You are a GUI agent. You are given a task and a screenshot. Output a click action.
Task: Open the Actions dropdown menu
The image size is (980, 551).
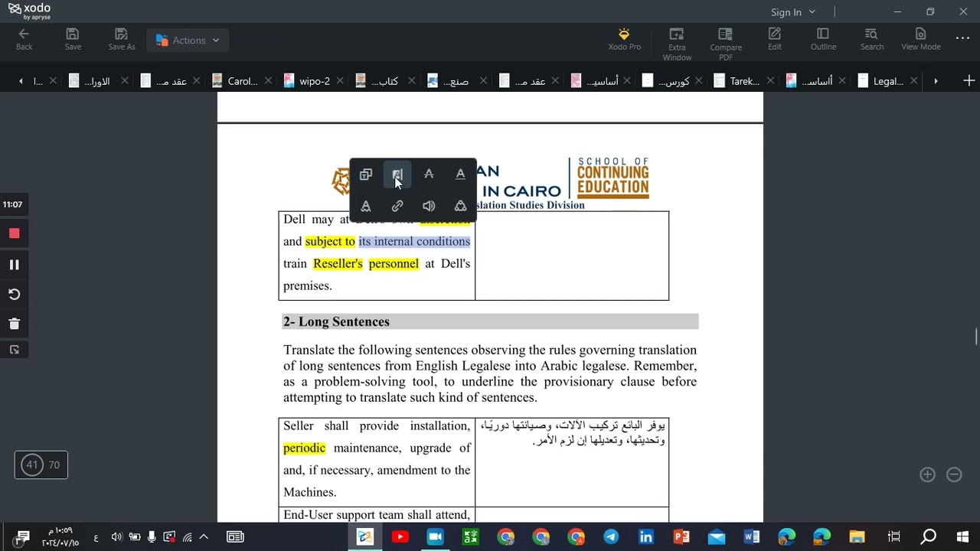(x=188, y=41)
